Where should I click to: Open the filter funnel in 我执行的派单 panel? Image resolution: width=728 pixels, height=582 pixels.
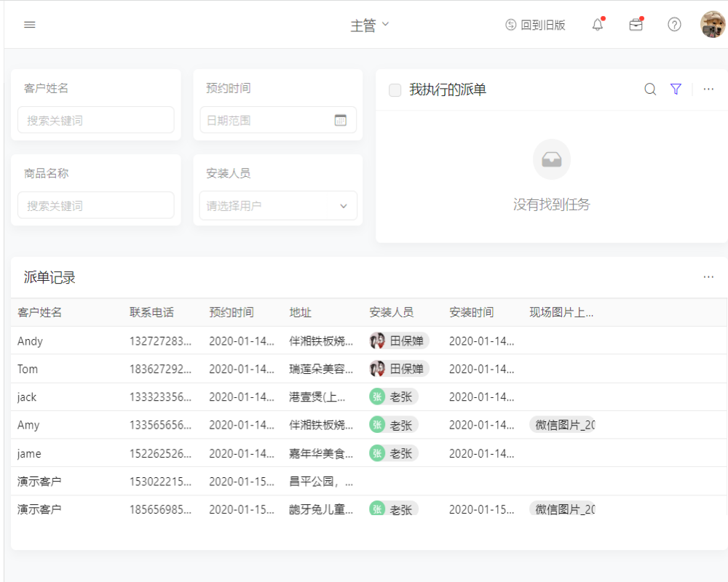pos(676,89)
